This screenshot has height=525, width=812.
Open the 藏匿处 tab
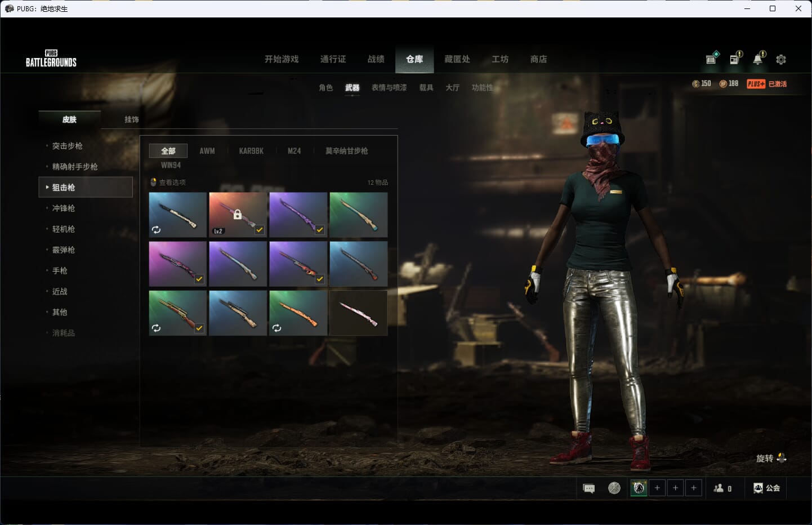[457, 59]
